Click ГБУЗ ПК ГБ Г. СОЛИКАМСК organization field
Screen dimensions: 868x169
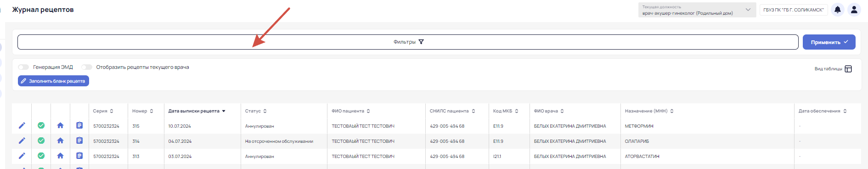click(x=794, y=10)
